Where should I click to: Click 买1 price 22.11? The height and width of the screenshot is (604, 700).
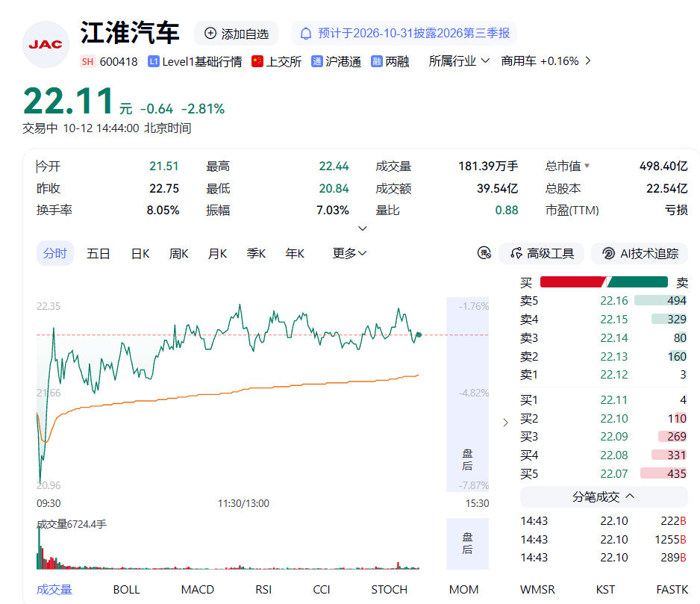[614, 400]
